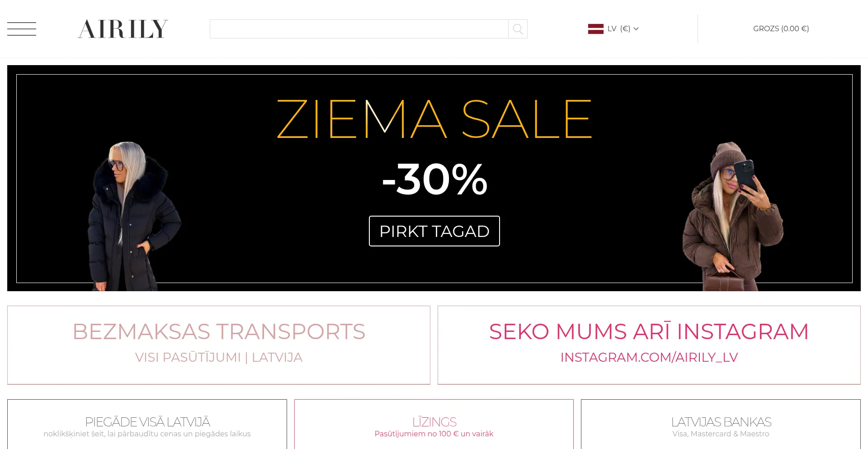Click the brown jacket model image
The image size is (868, 449).
click(732, 217)
